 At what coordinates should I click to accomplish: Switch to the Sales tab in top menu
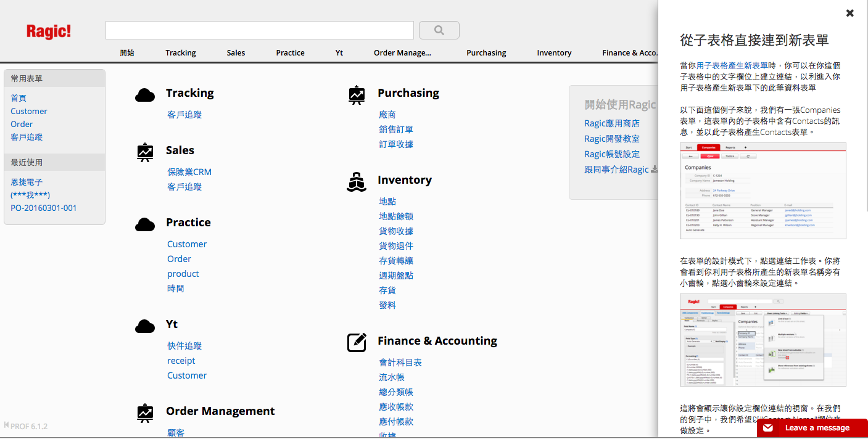pyautogui.click(x=236, y=53)
